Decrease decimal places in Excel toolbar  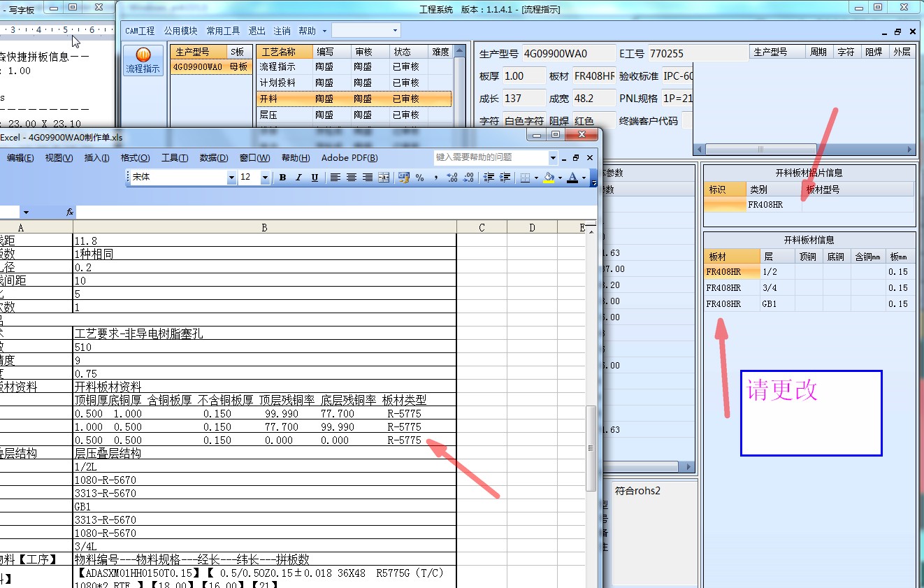point(468,178)
